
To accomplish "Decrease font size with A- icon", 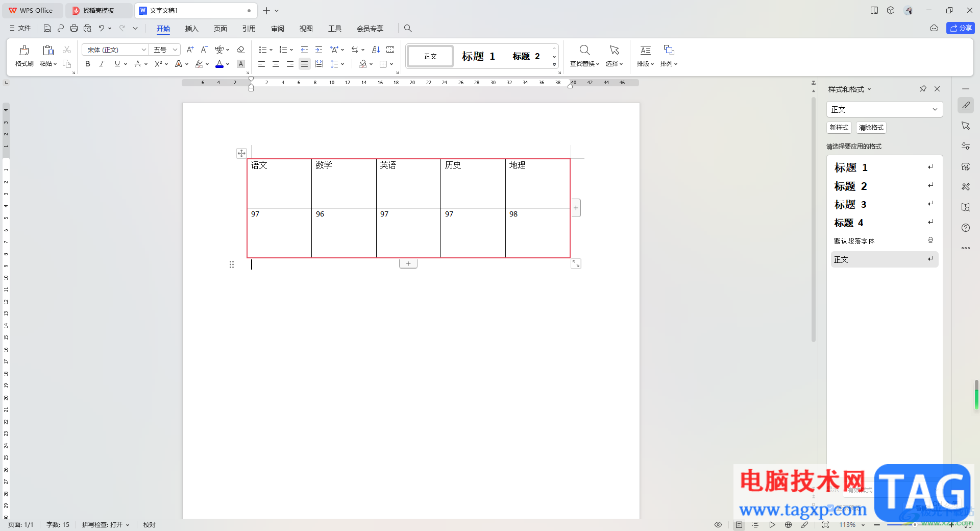I will coord(204,50).
